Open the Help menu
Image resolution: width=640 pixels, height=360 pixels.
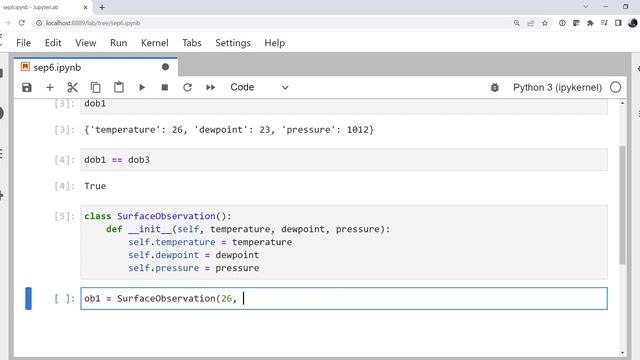pyautogui.click(x=275, y=43)
